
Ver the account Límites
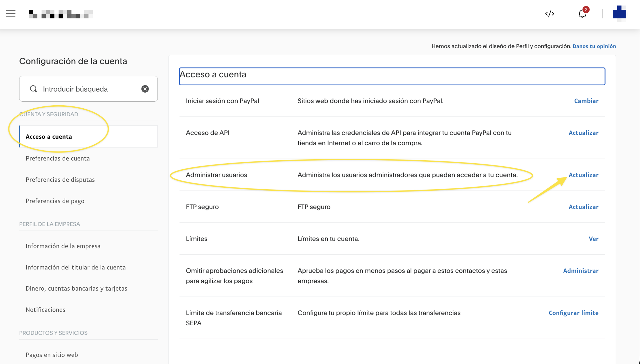click(594, 239)
